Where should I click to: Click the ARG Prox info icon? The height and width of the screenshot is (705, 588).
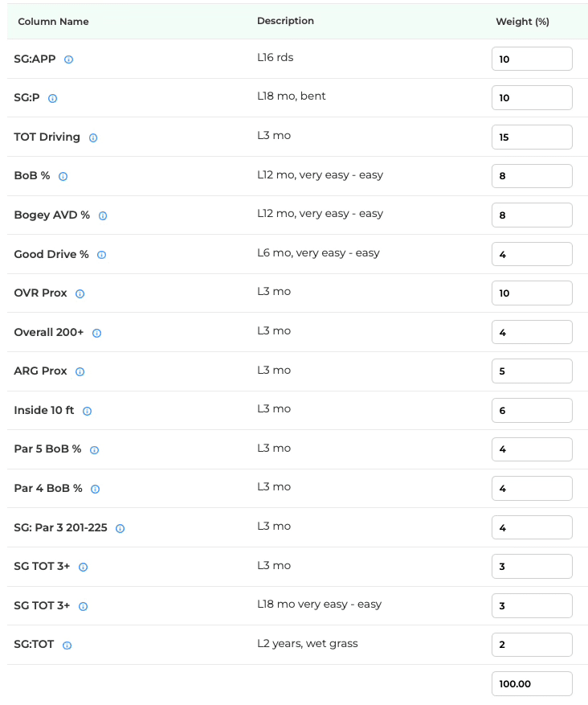pos(80,372)
